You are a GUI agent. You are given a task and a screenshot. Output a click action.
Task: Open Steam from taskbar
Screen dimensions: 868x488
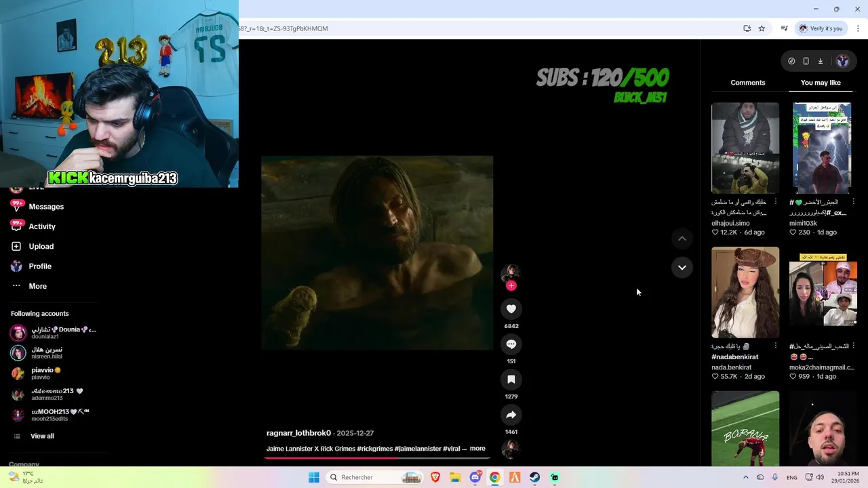point(535,477)
